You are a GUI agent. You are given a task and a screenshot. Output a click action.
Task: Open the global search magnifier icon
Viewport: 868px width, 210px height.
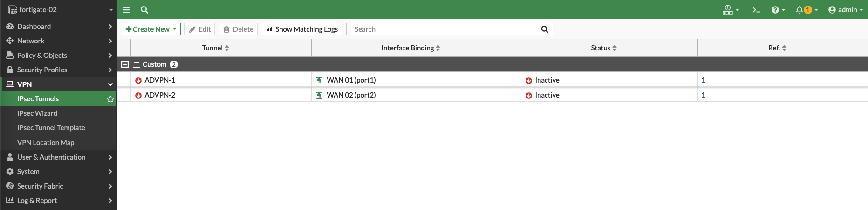click(144, 10)
